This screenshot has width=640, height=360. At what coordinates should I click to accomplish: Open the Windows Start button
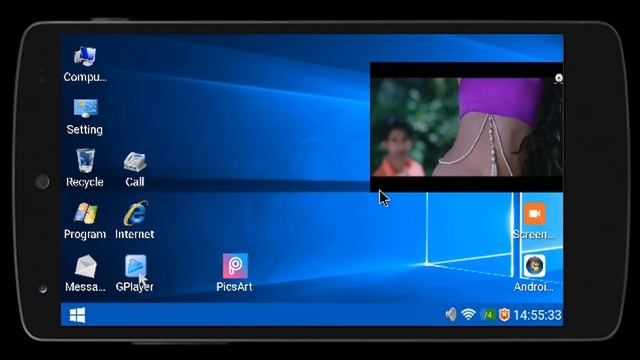tap(78, 315)
